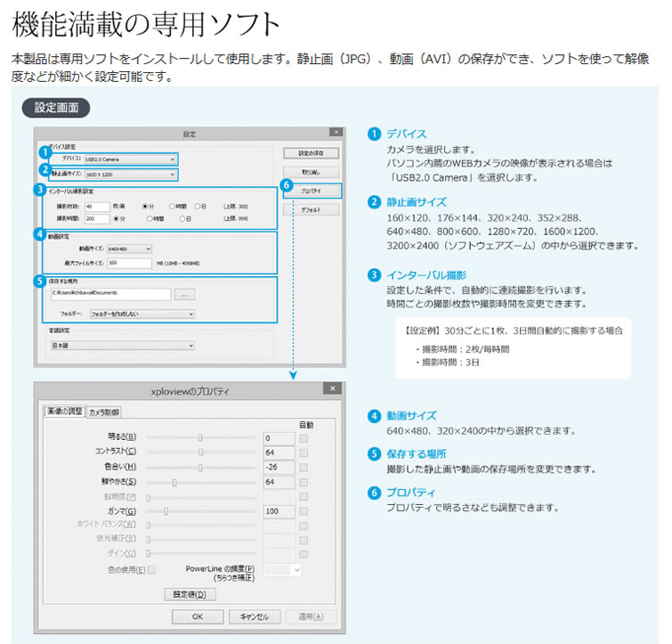Image resolution: width=672 pixels, height=644 pixels.
Task: Click the 撮影時間 input field showing 200
Action: tap(97, 218)
